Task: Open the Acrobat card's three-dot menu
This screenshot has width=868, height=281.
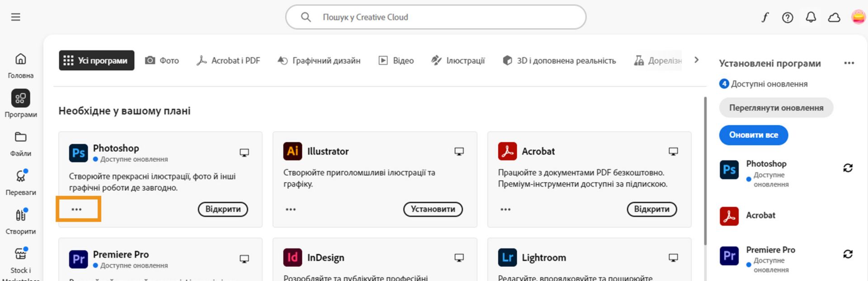Action: pos(505,209)
